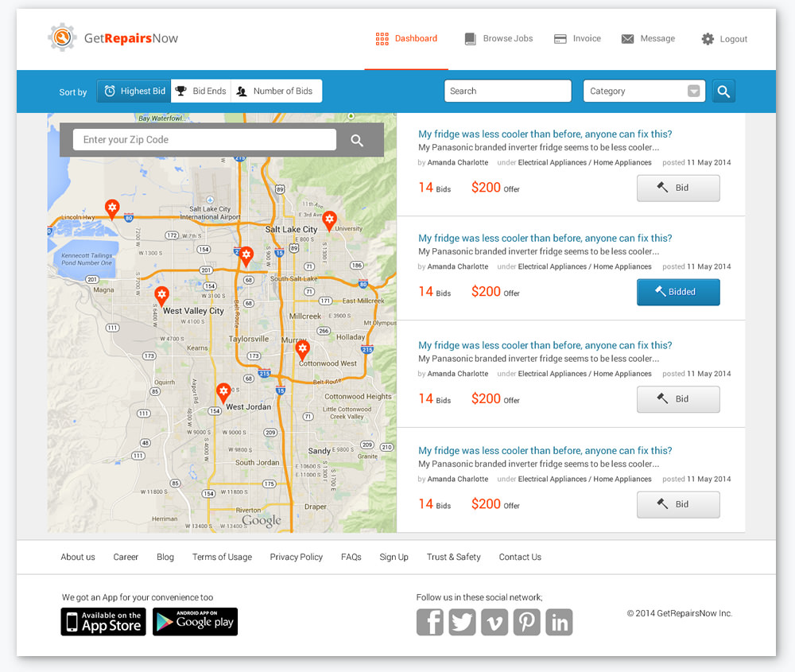Select the map pin marker near West Jordan
This screenshot has width=795, height=672.
point(223,392)
